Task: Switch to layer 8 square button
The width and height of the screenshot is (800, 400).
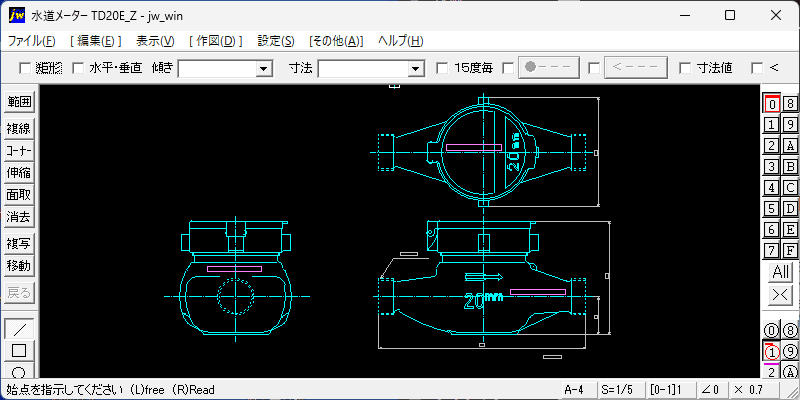Action: [x=790, y=104]
